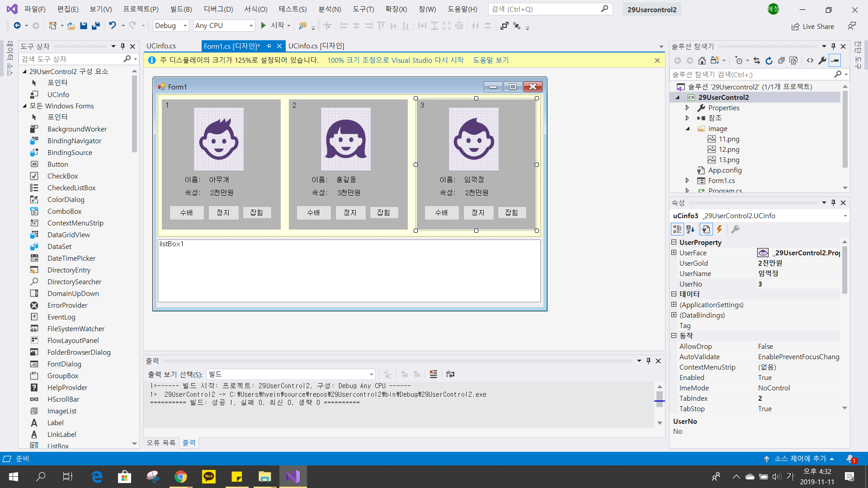Screen dimensions: 868x488
Task: Switch to the UCinfo.cs tab
Action: 161,46
